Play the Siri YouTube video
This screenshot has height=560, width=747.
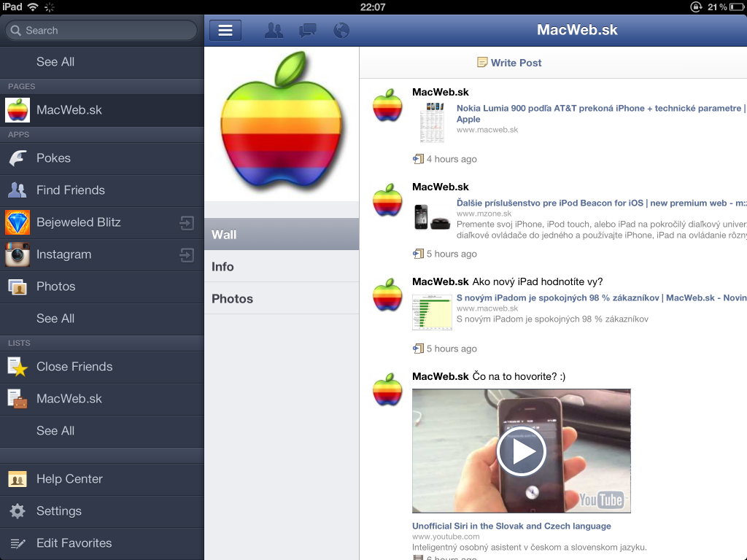521,451
